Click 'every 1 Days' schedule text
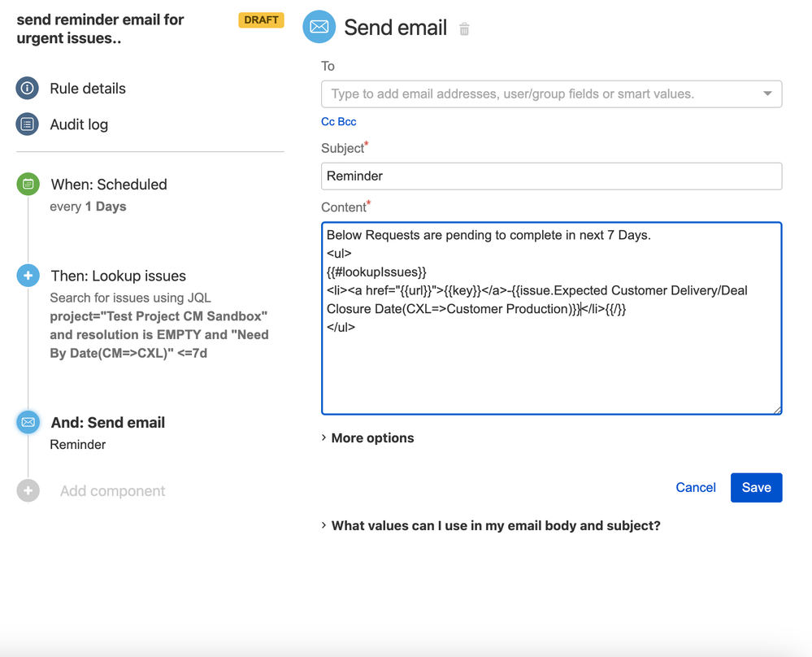Viewport: 812px width, 657px height. [88, 207]
